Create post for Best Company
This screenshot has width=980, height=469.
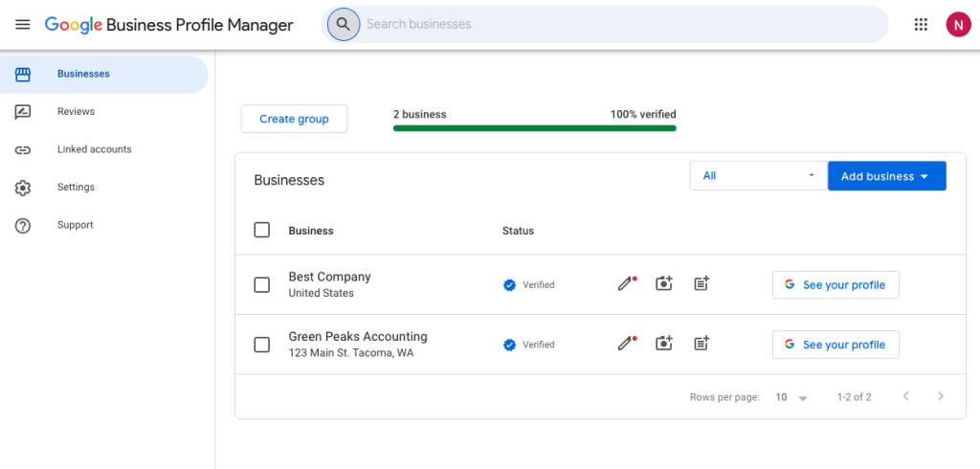(x=702, y=283)
